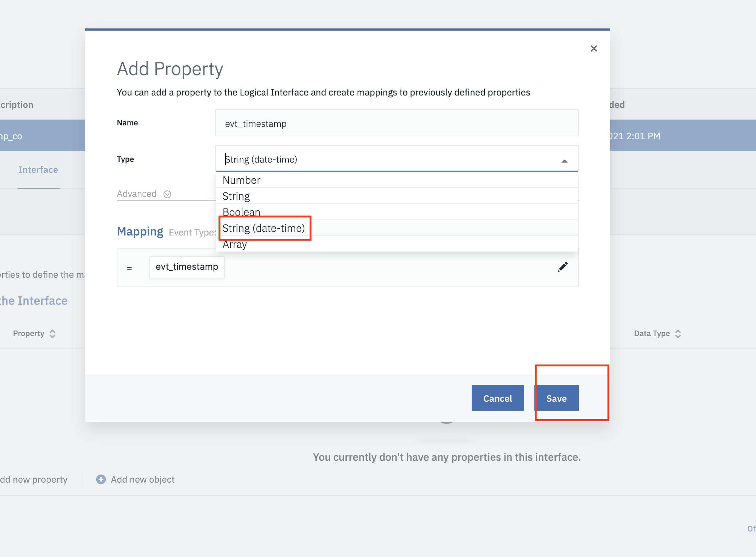Cancel adding the property
This screenshot has width=756, height=557.
498,398
